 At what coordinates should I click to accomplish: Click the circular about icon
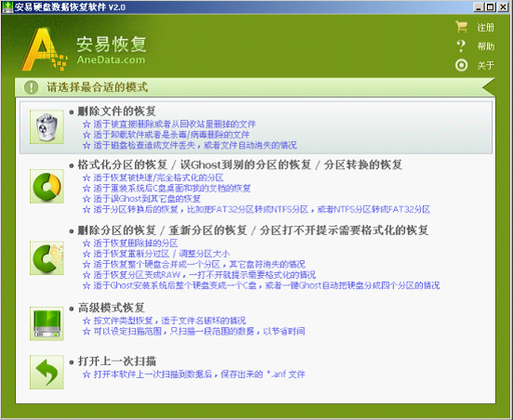[461, 65]
